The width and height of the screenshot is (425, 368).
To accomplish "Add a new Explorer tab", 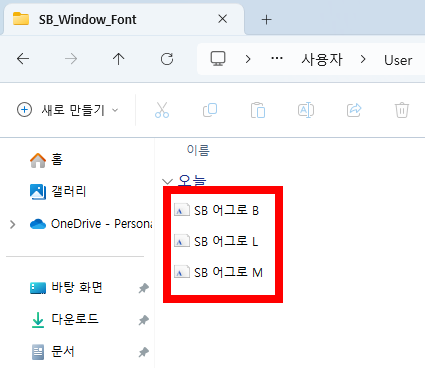I will 266,20.
